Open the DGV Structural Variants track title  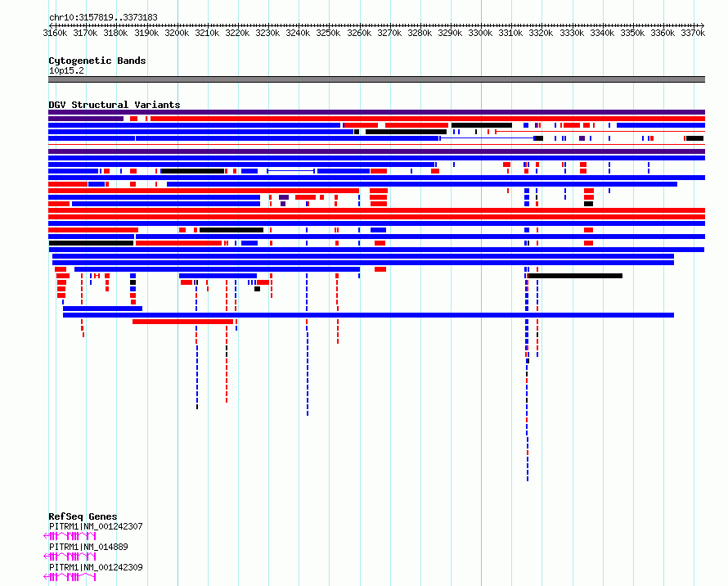115,105
